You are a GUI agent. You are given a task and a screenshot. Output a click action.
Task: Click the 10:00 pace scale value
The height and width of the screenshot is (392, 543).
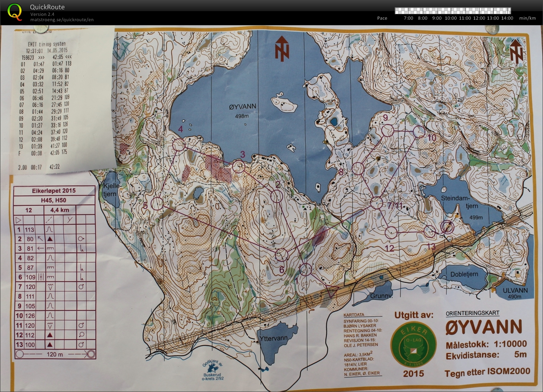tap(451, 18)
